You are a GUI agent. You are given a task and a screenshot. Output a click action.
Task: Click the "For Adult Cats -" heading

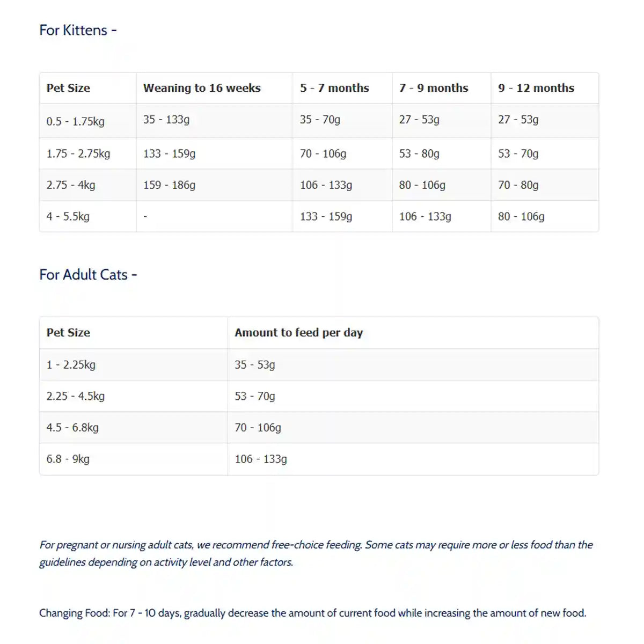coord(88,275)
